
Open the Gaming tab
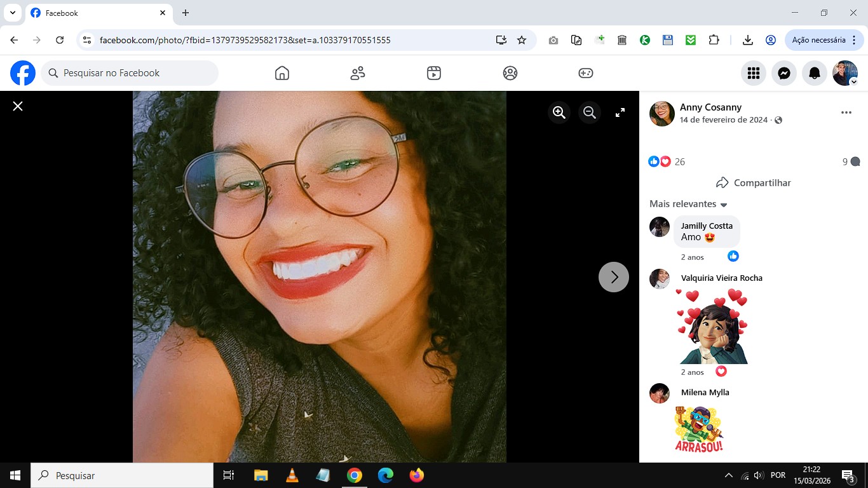pyautogui.click(x=586, y=73)
